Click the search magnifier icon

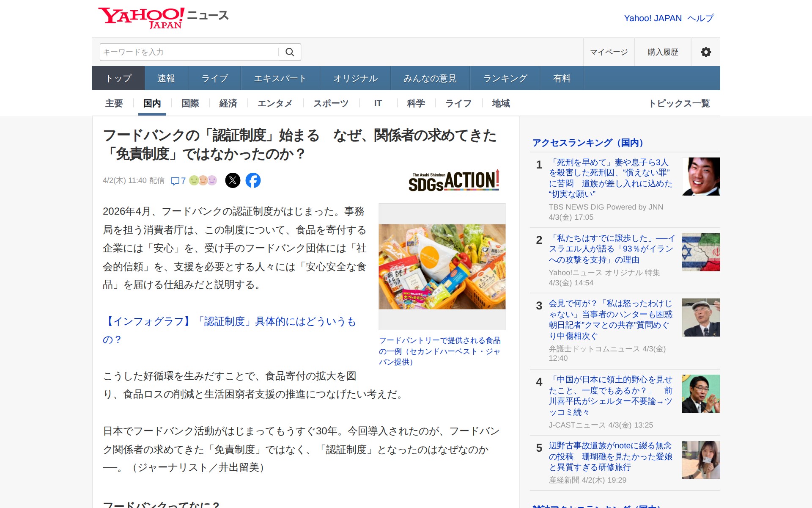coord(290,52)
